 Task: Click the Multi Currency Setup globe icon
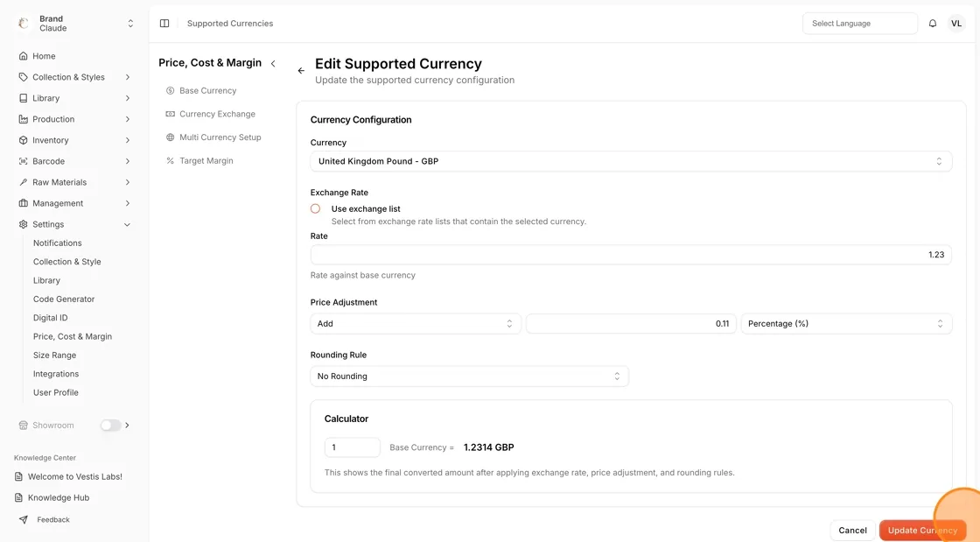coord(170,137)
